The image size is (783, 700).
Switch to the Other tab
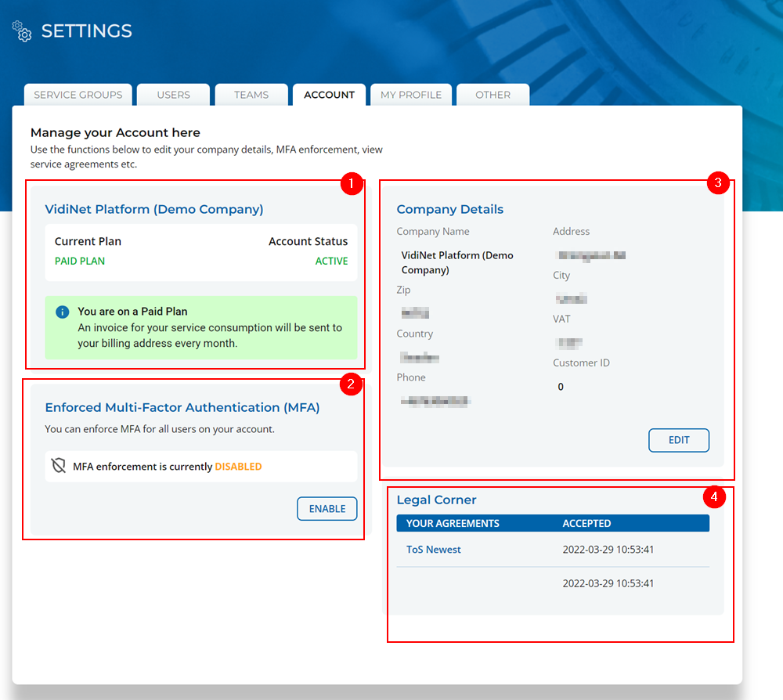[493, 95]
